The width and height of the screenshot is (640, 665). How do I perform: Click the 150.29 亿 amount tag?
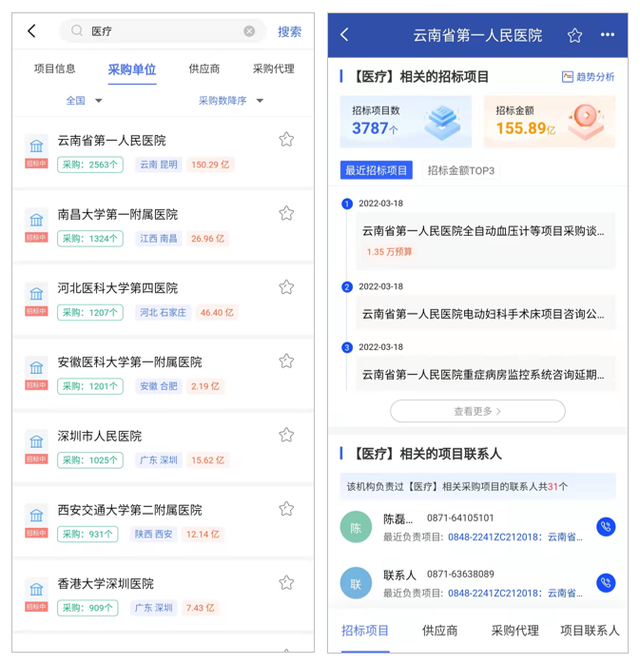[210, 165]
